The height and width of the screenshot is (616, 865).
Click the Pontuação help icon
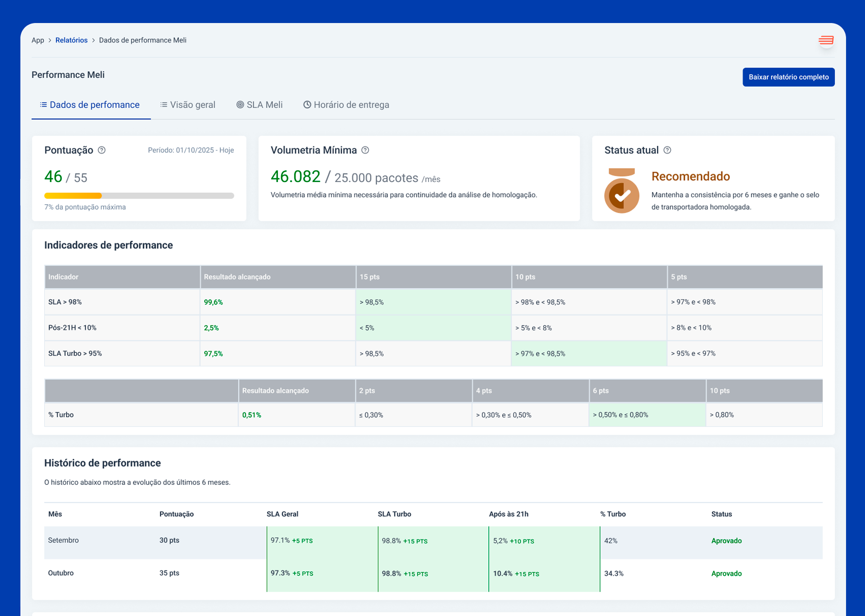pyautogui.click(x=102, y=150)
